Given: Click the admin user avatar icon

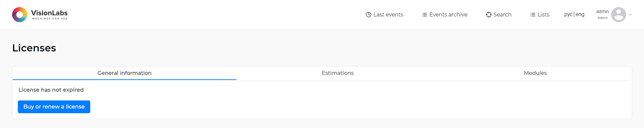Looking at the screenshot, I should click(x=618, y=14).
